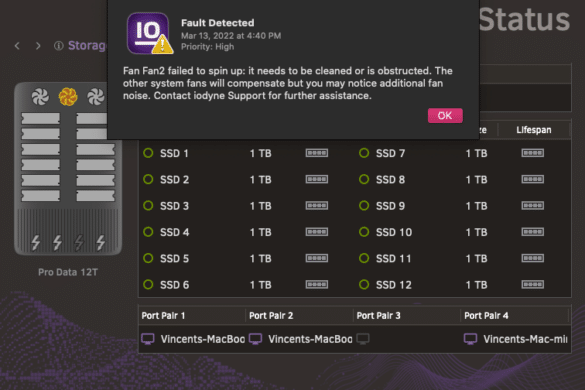585x390 pixels.
Task: Open the Storage breadcrumb link
Action: point(87,46)
